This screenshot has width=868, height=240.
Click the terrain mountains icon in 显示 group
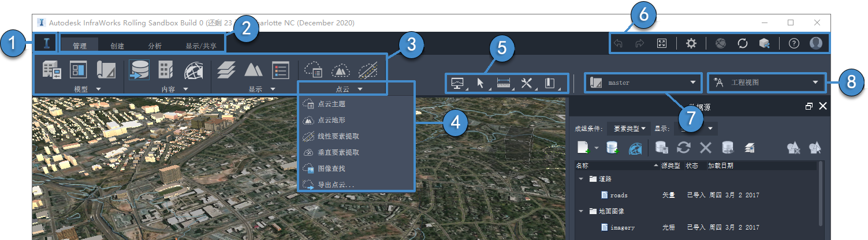pyautogui.click(x=254, y=70)
